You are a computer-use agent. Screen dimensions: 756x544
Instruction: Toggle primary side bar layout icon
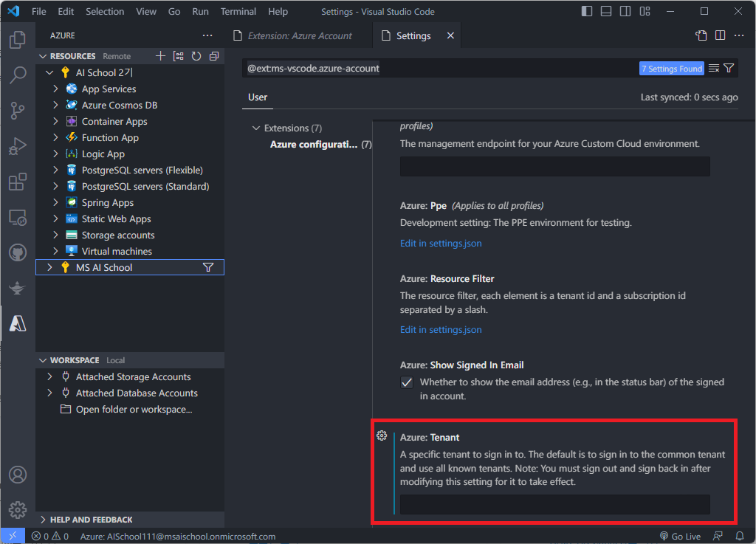(x=587, y=11)
